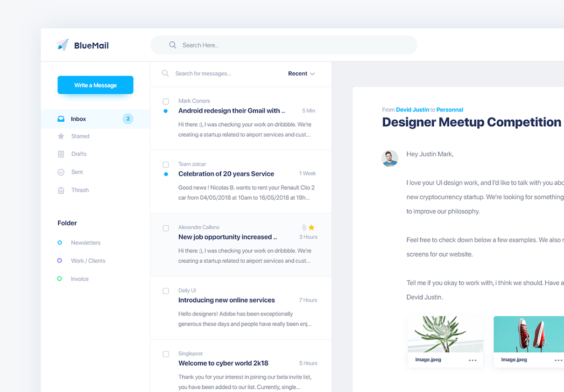This screenshot has height=392, width=564.
Task: Go to Starred messages
Action: [x=80, y=136]
